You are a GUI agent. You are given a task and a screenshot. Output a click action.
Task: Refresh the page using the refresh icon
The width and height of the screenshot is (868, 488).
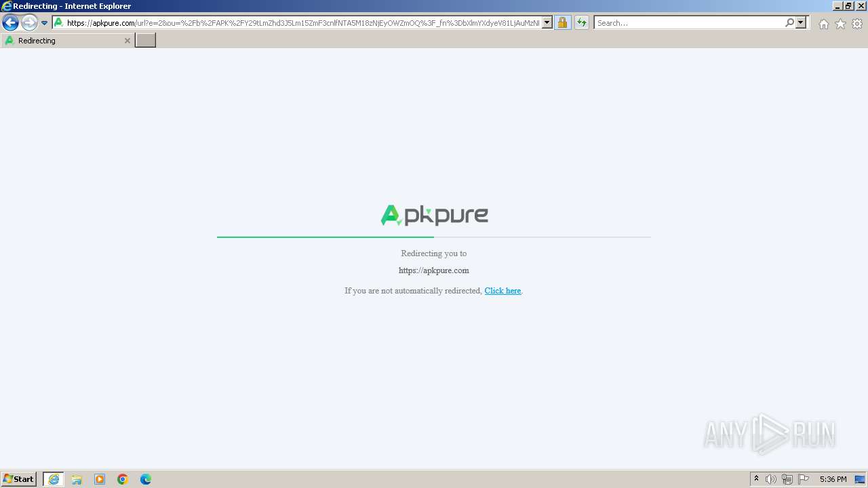click(x=582, y=23)
